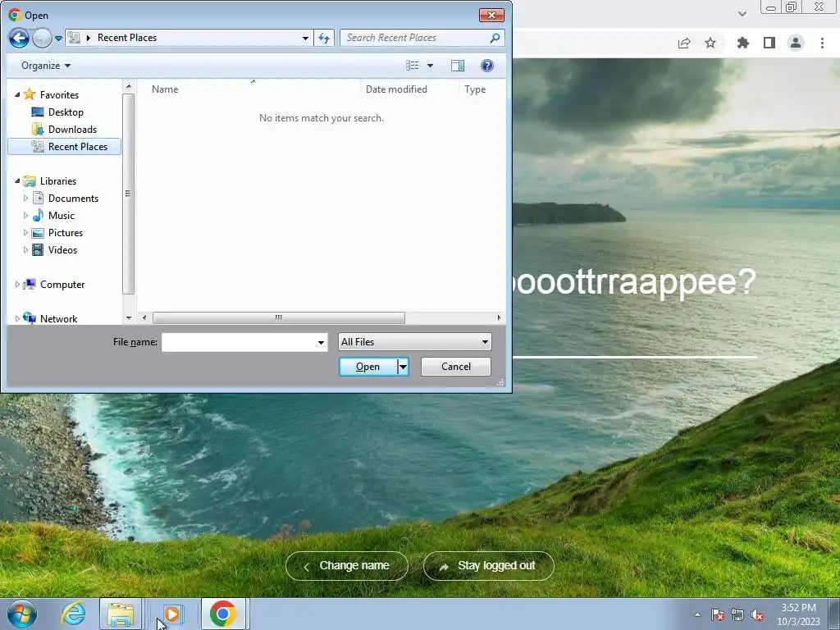Click the Cancel button
The image size is (840, 630).
pos(456,367)
